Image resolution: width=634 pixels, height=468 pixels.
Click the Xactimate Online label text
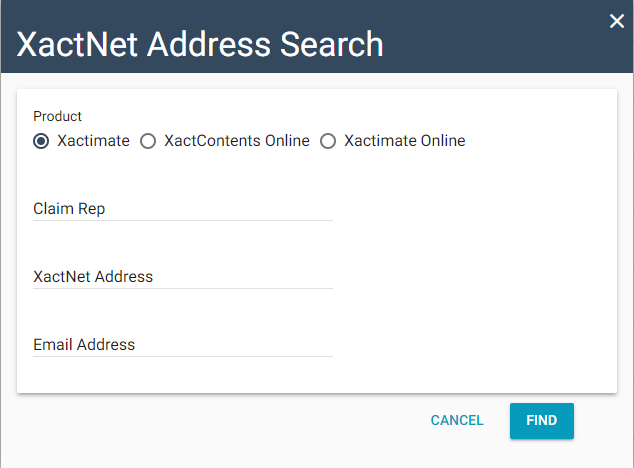(404, 141)
